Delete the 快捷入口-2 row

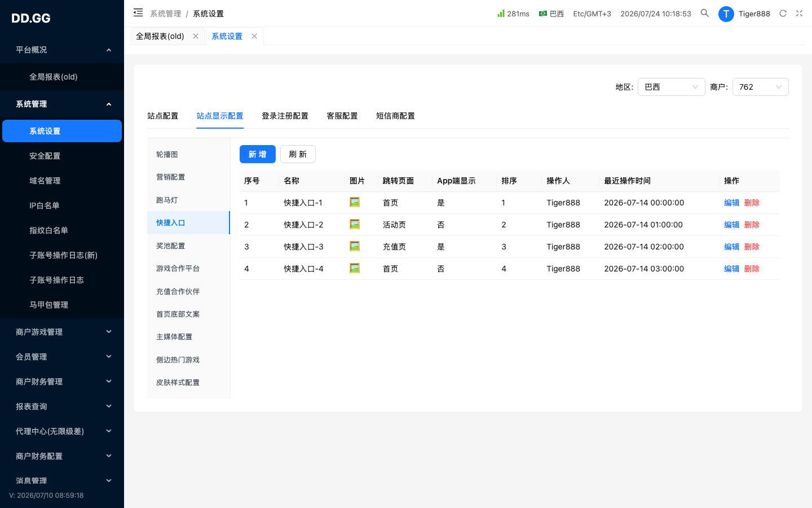[x=752, y=225]
